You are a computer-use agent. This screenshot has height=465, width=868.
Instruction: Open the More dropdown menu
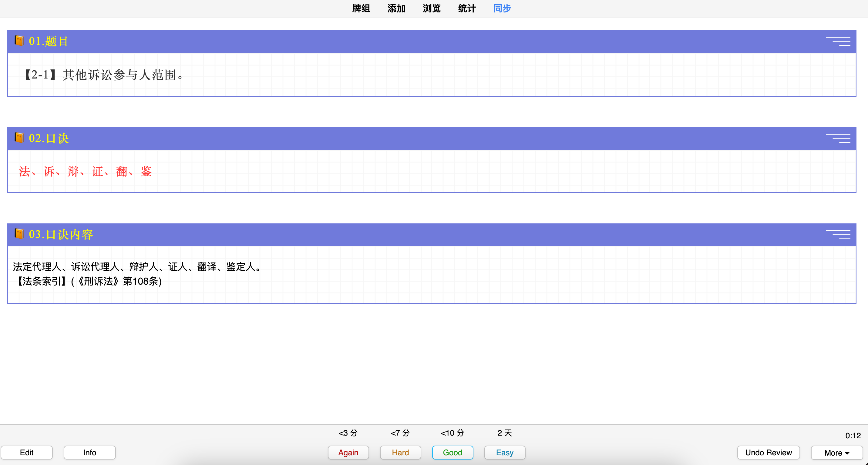coord(837,453)
